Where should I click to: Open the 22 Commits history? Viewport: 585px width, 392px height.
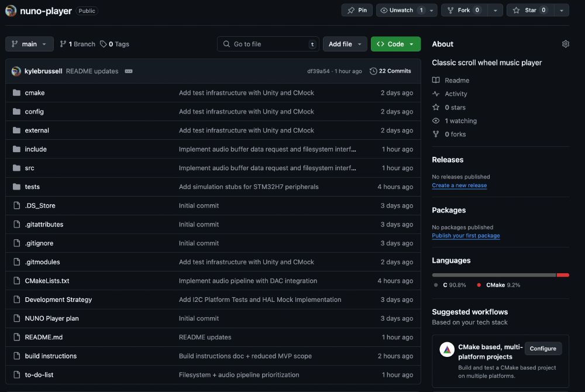click(390, 71)
